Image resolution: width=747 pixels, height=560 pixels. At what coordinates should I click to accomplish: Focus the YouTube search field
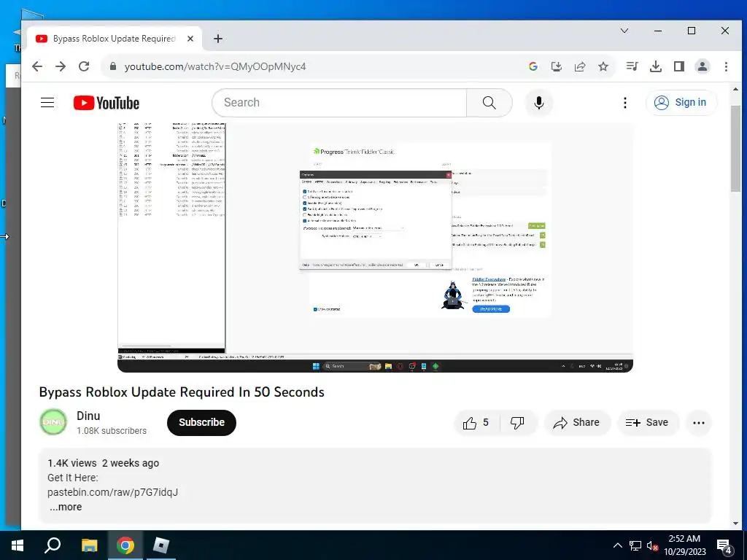pos(339,102)
